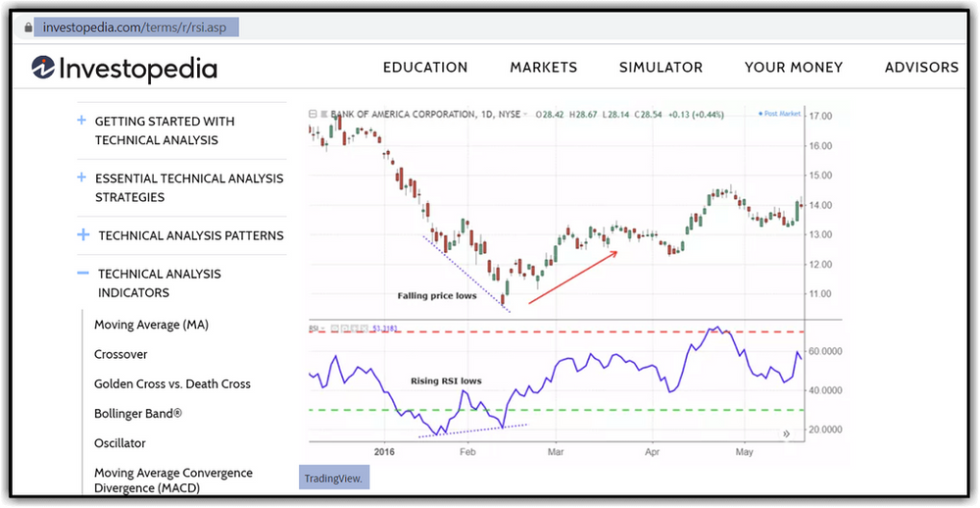This screenshot has height=508, width=980.
Task: Click the 17.00 price axis label
Action: 819,117
